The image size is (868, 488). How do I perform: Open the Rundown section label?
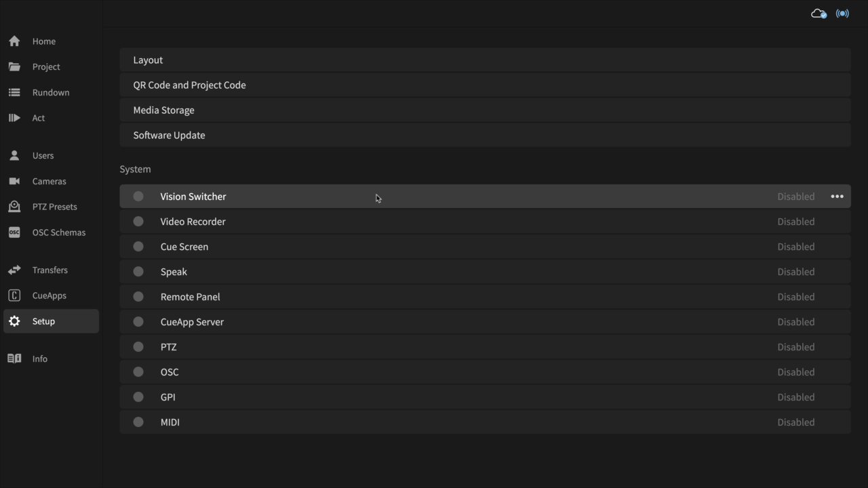(x=51, y=92)
